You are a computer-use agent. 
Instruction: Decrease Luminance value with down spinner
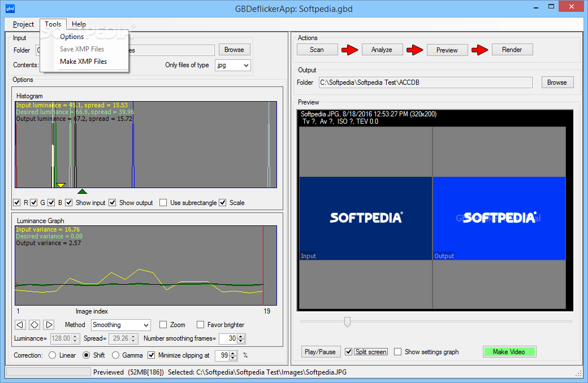[75, 341]
